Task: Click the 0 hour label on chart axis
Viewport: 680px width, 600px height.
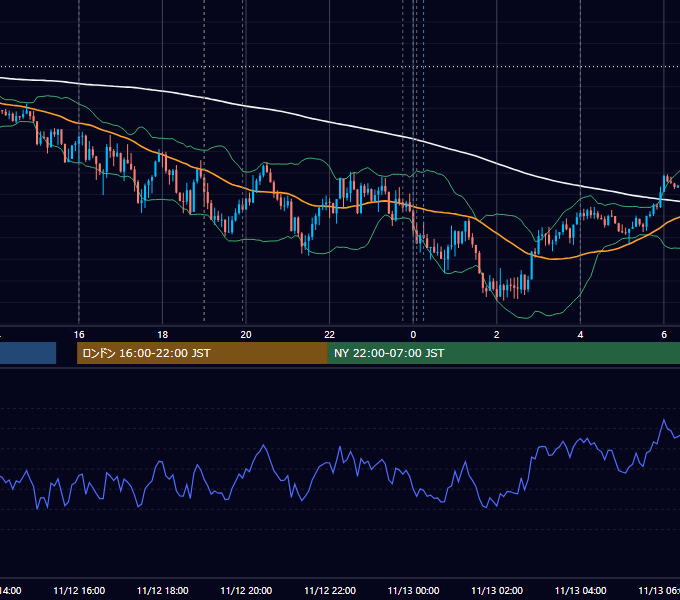Action: coord(413,335)
